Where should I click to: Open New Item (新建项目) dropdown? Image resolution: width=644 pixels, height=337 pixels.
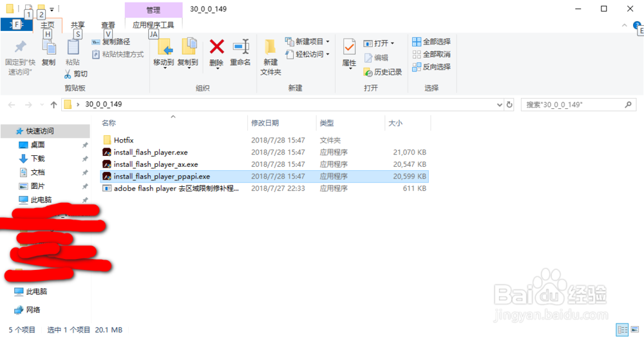(307, 41)
